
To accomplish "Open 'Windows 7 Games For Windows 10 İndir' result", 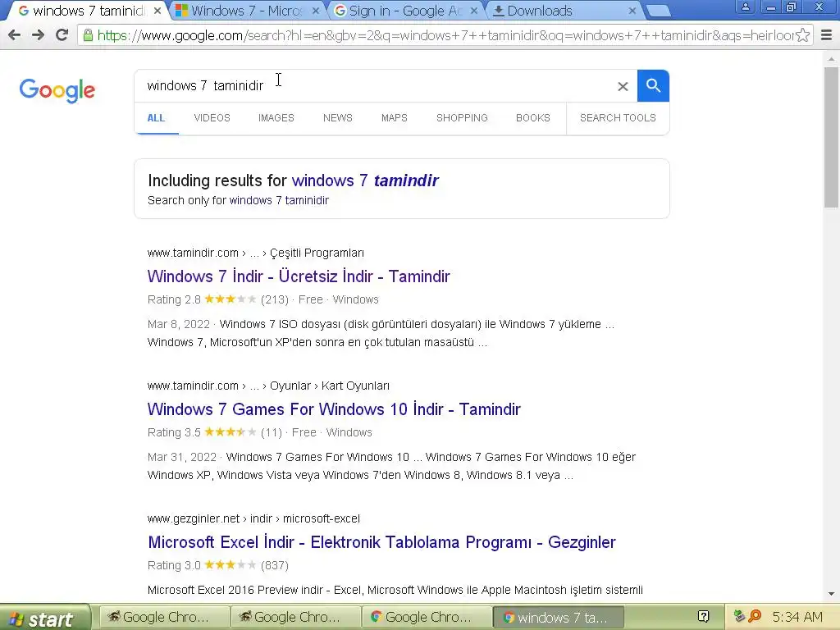I will (334, 409).
